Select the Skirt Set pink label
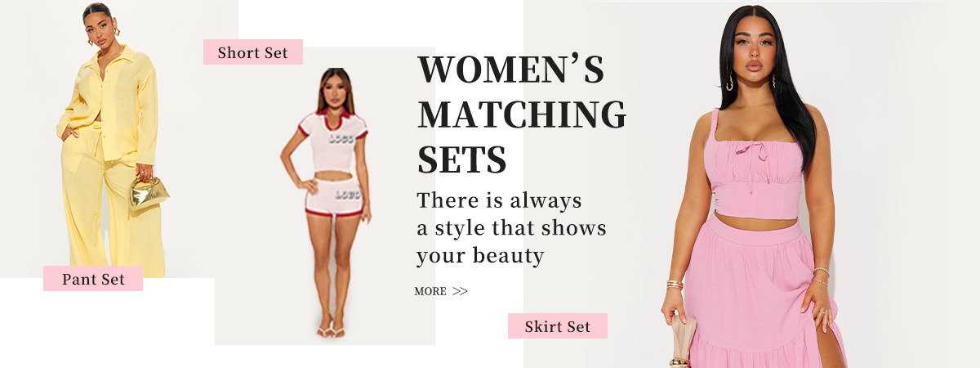The image size is (980, 368). coord(558,326)
